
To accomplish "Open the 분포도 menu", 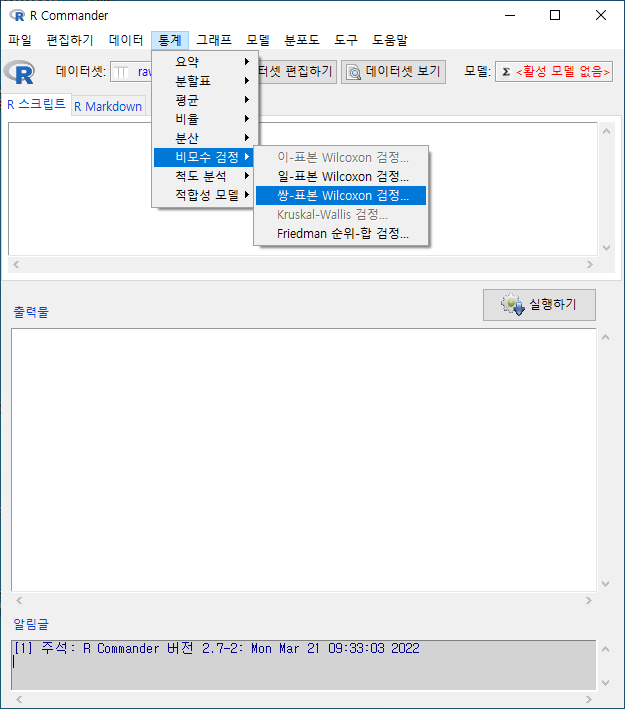I will click(x=302, y=40).
